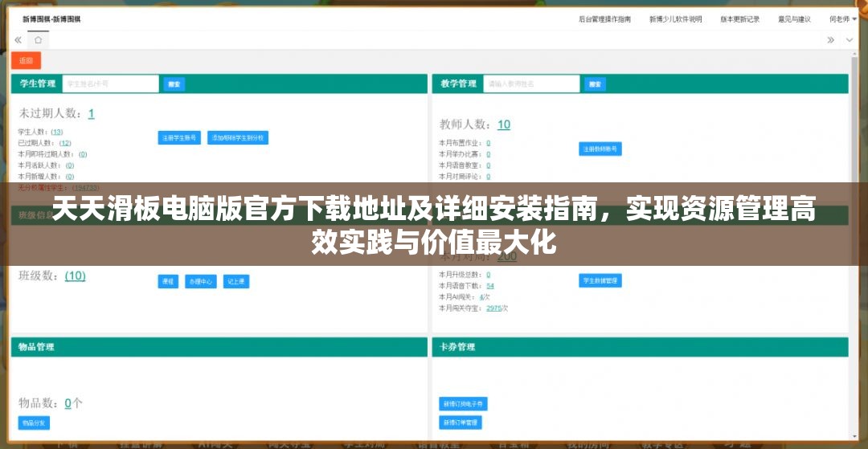The height and width of the screenshot is (449, 868).
Task: Open the 何老师 user dropdown
Action: click(x=841, y=18)
